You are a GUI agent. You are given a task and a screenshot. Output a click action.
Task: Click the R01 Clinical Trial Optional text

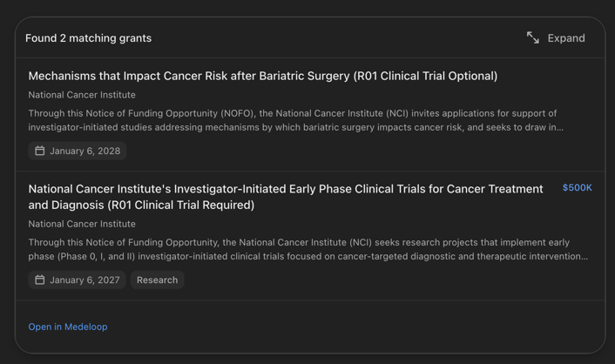pos(425,76)
